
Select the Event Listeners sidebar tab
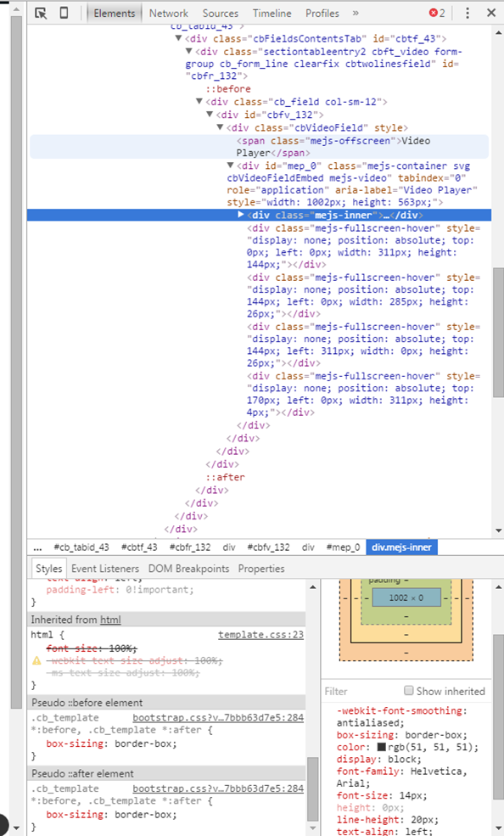click(x=105, y=569)
